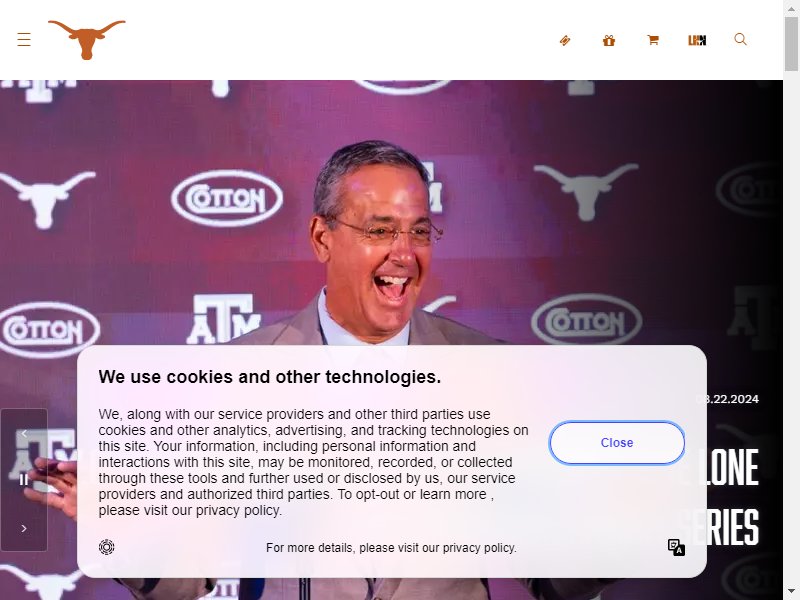
Task: Open the shopping cart icon
Action: point(653,40)
